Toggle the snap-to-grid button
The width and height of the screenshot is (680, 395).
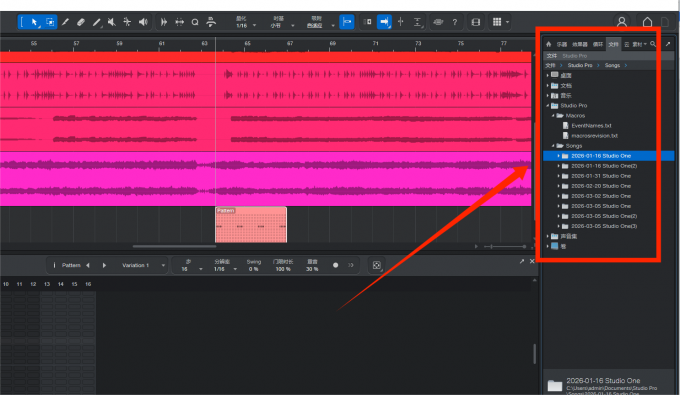(x=347, y=22)
